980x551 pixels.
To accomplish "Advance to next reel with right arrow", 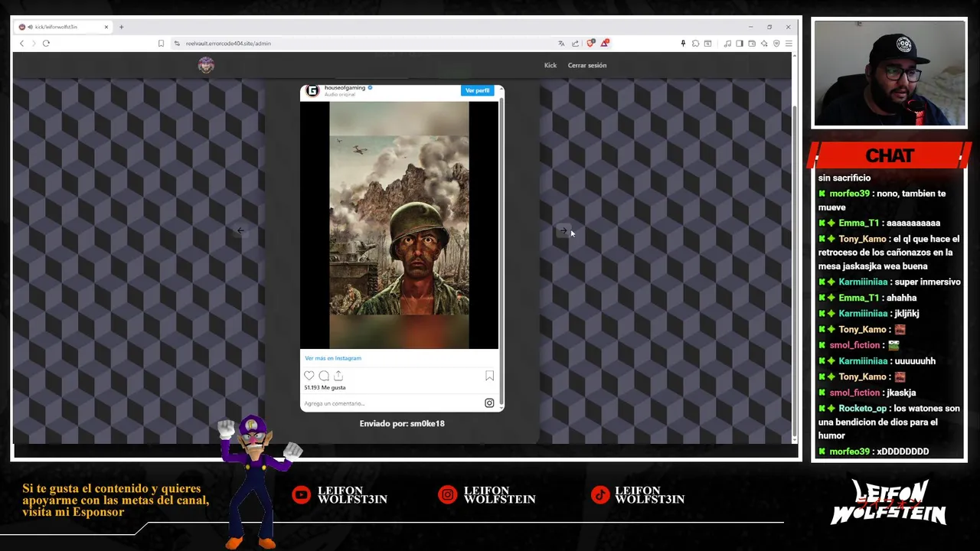I will pyautogui.click(x=563, y=230).
